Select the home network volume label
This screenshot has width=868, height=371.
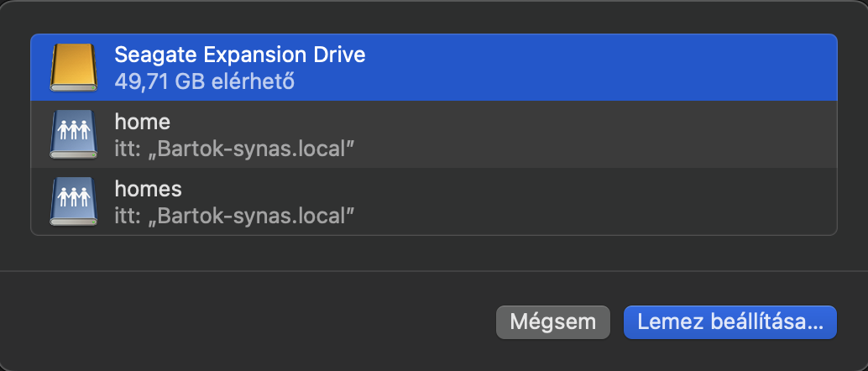142,122
